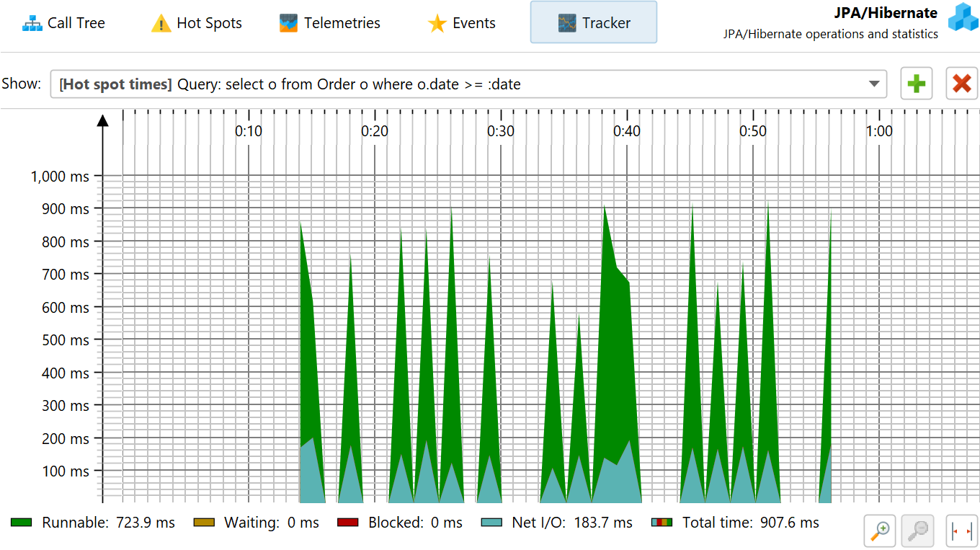This screenshot has width=980, height=550.
Task: Fit the graph to the window width
Action: 961,531
